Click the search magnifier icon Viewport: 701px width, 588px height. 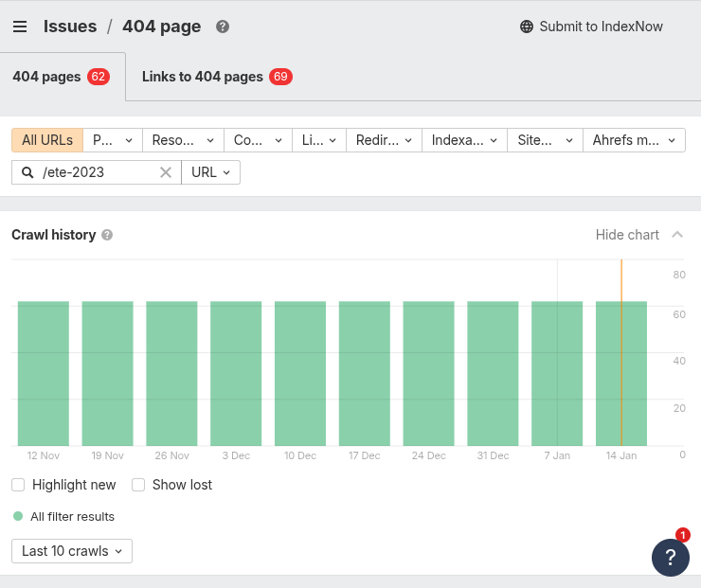click(x=27, y=172)
